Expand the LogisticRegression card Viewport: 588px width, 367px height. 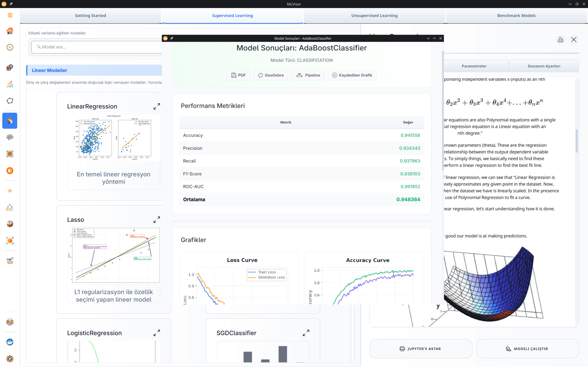click(x=157, y=333)
